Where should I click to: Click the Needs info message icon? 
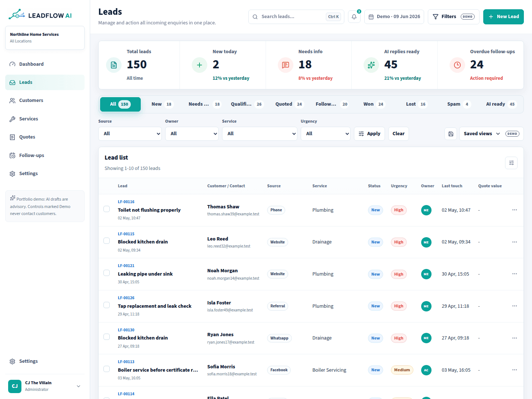(286, 65)
